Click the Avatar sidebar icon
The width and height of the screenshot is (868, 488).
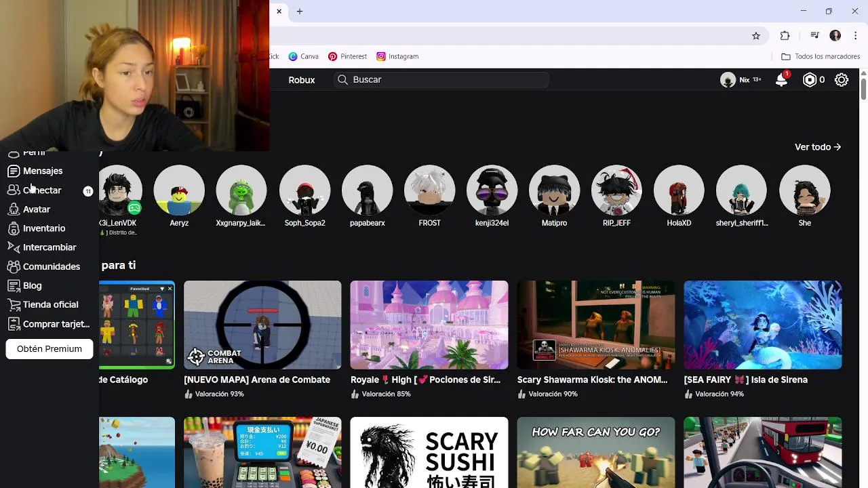pyautogui.click(x=13, y=209)
